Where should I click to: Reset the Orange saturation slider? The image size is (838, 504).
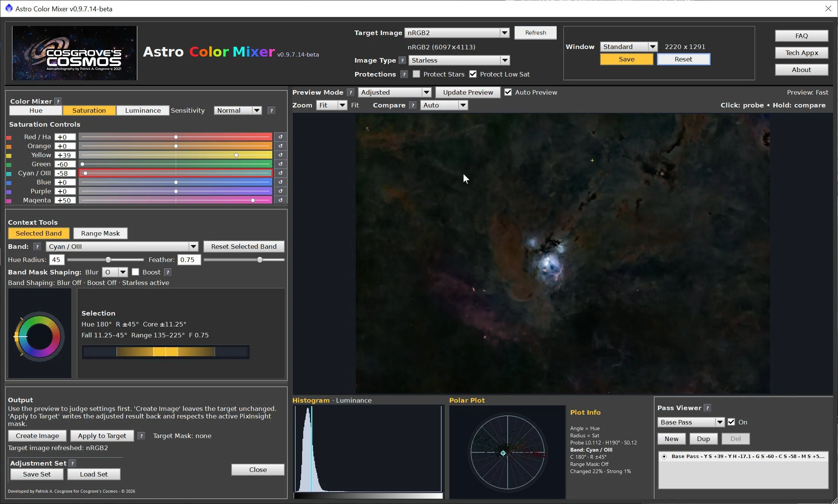pos(280,146)
